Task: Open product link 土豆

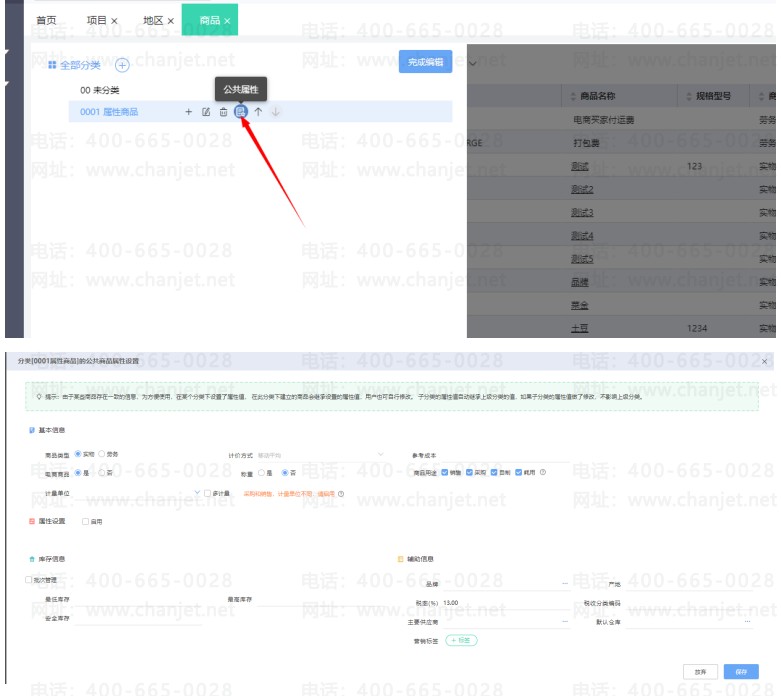Action: 579,328
